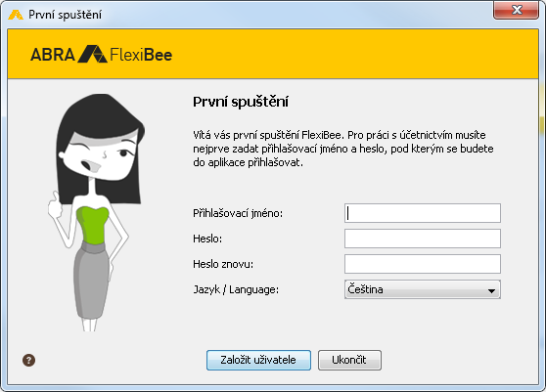Click into the Heslo password field
The height and width of the screenshot is (392, 546).
[x=423, y=239]
